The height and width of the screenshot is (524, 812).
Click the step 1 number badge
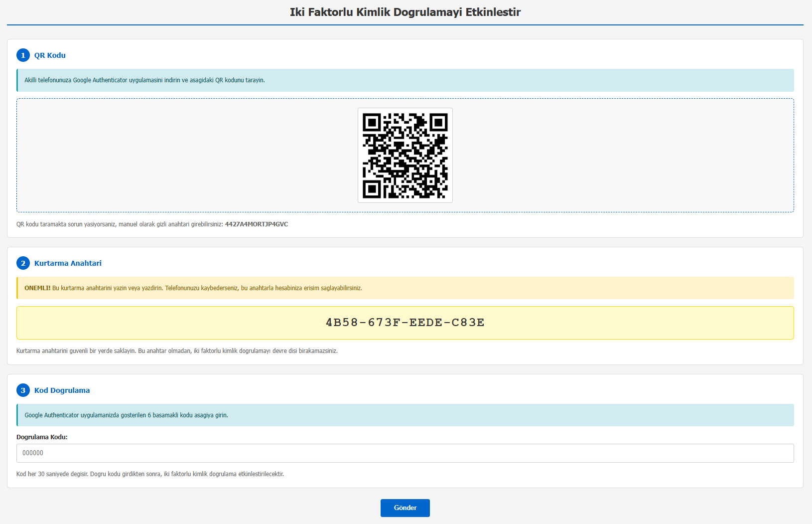point(23,55)
